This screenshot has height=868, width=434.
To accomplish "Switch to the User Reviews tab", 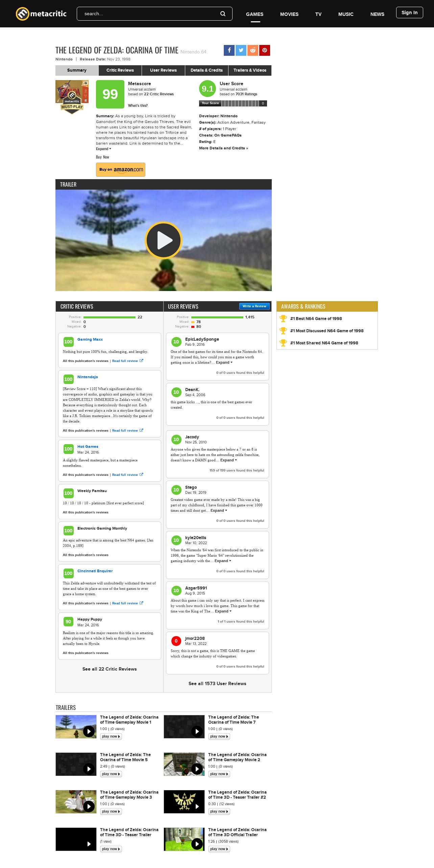I will click(163, 70).
